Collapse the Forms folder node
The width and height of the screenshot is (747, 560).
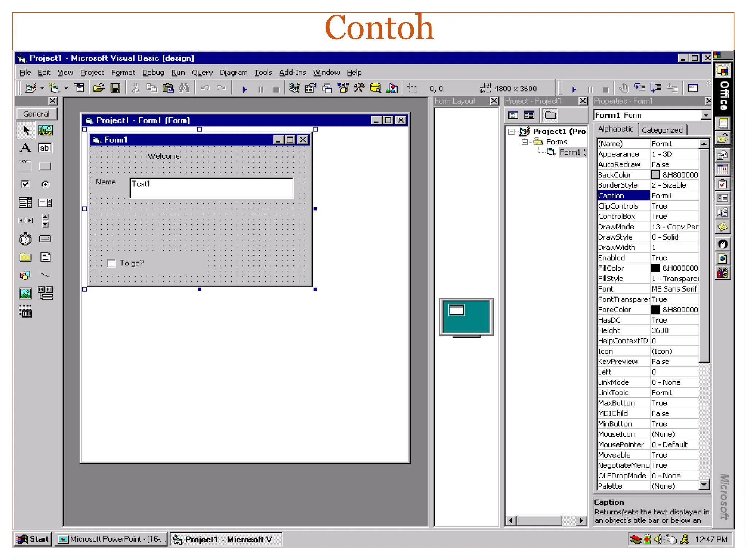pyautogui.click(x=525, y=142)
